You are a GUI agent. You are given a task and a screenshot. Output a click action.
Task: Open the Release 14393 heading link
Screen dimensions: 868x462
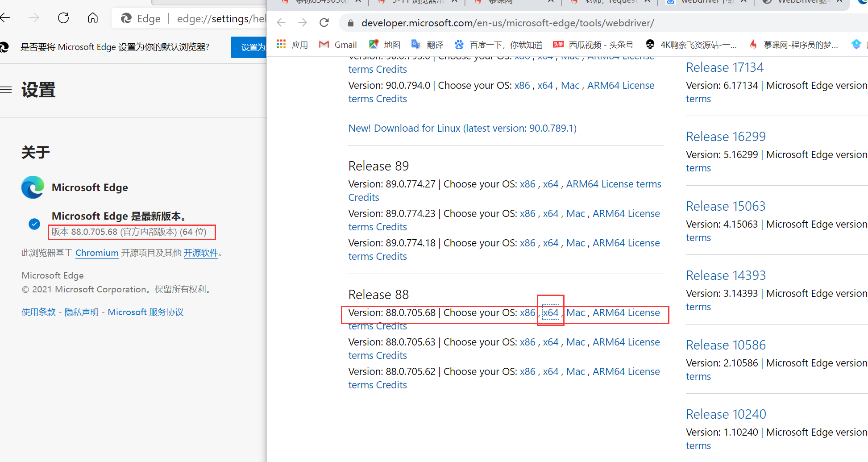tap(726, 275)
